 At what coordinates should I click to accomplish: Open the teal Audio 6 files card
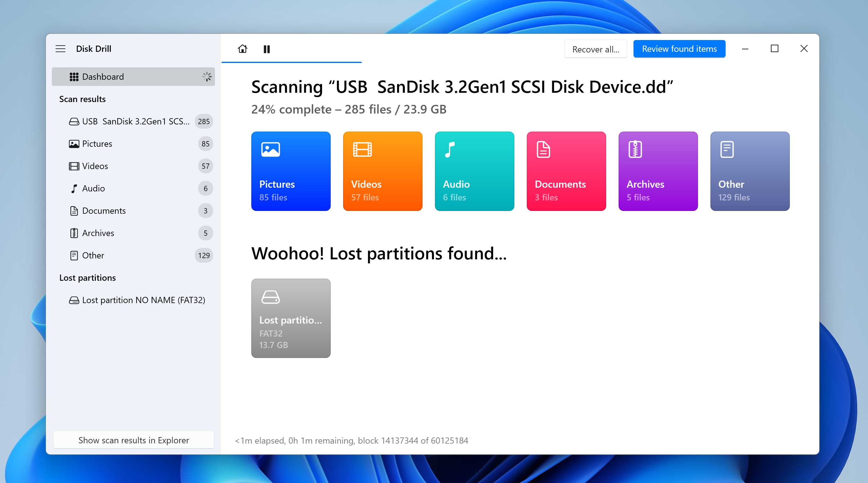pos(474,171)
